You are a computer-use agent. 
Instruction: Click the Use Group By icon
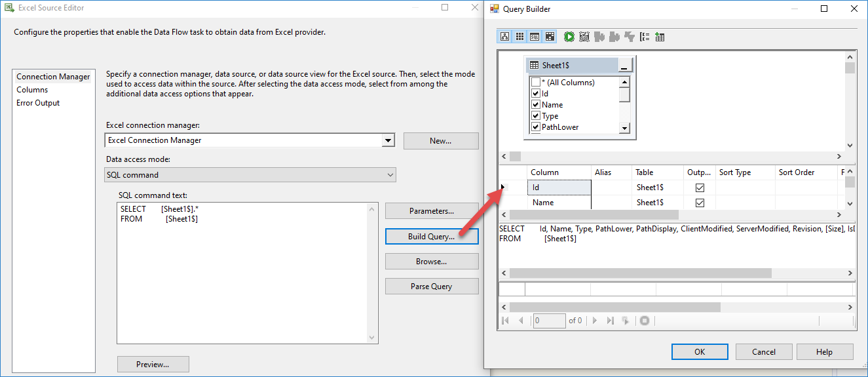pos(645,37)
